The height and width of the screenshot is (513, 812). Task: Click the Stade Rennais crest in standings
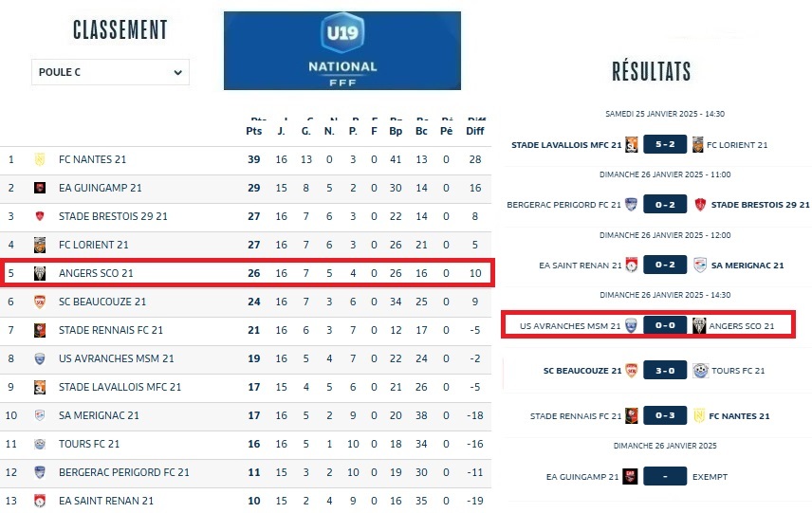[40, 330]
